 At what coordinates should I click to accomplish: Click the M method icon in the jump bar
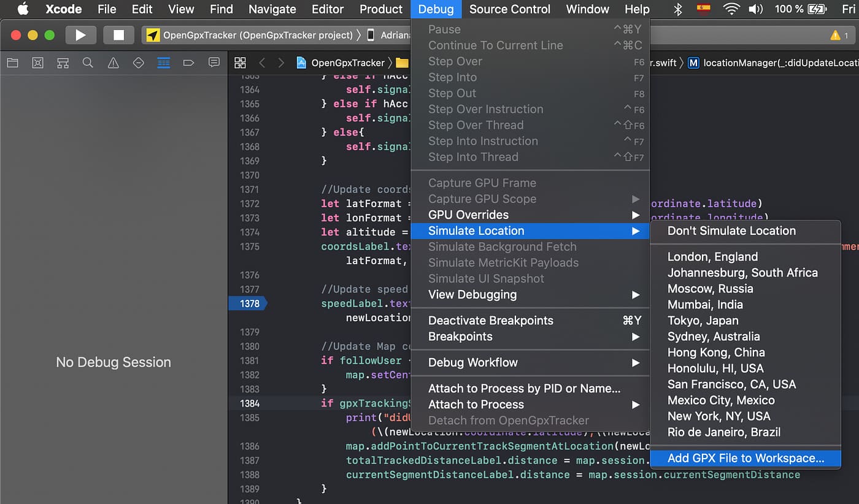point(693,63)
